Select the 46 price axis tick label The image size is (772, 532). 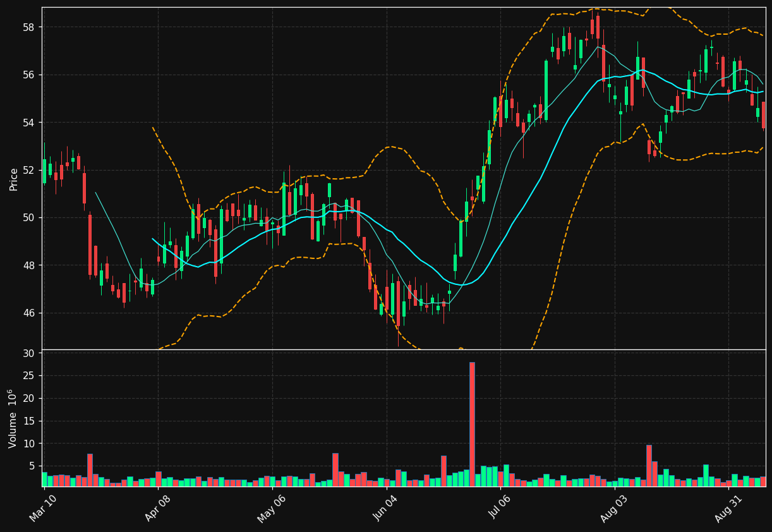(x=30, y=313)
